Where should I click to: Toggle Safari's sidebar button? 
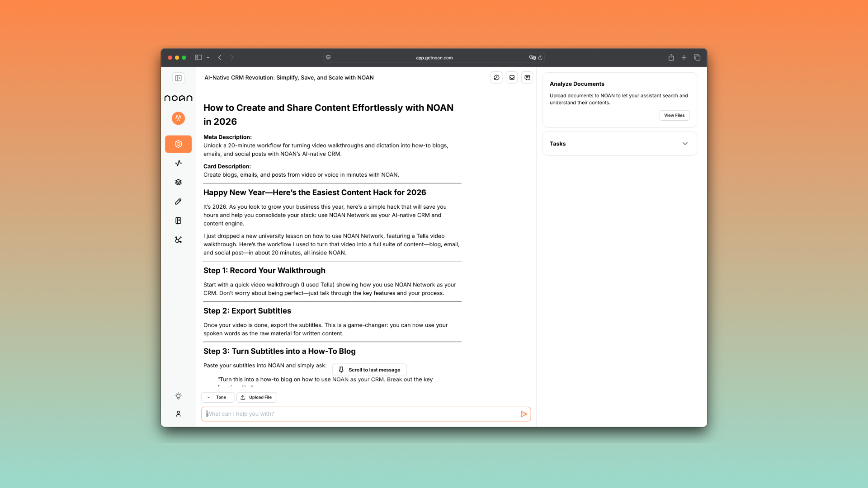click(x=198, y=57)
